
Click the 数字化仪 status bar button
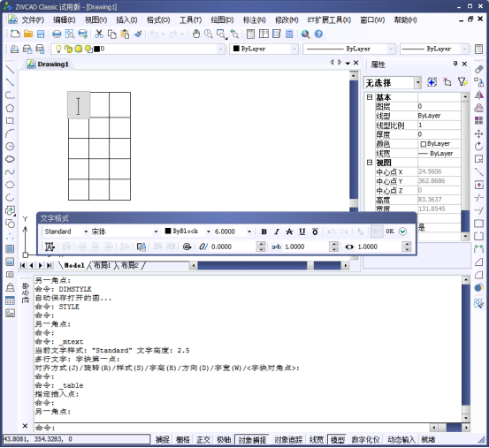pyautogui.click(x=365, y=439)
